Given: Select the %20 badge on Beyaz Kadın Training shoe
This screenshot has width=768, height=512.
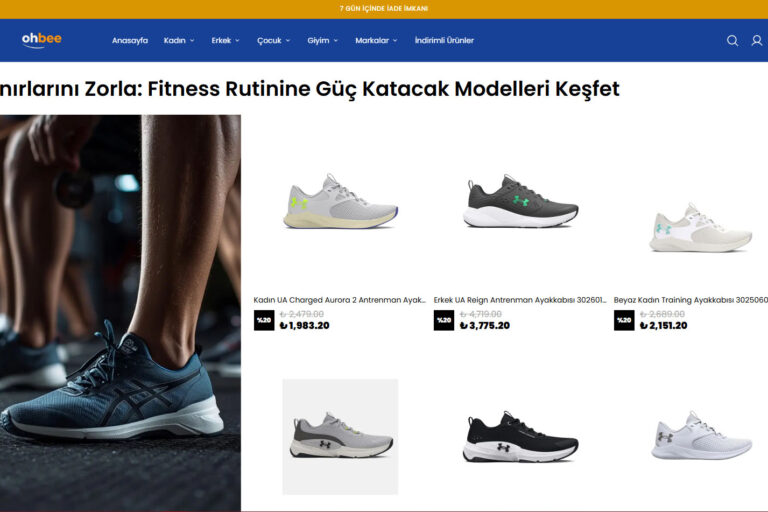Looking at the screenshot, I should coord(624,320).
